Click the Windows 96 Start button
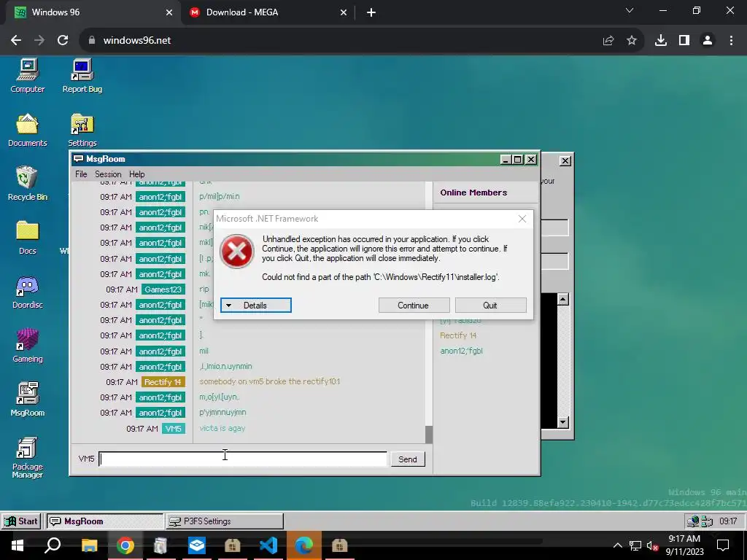This screenshot has height=560, width=747. click(x=21, y=521)
